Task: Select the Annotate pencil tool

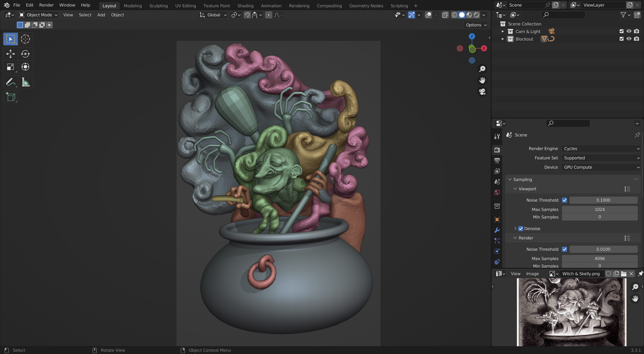Action: 11,82
